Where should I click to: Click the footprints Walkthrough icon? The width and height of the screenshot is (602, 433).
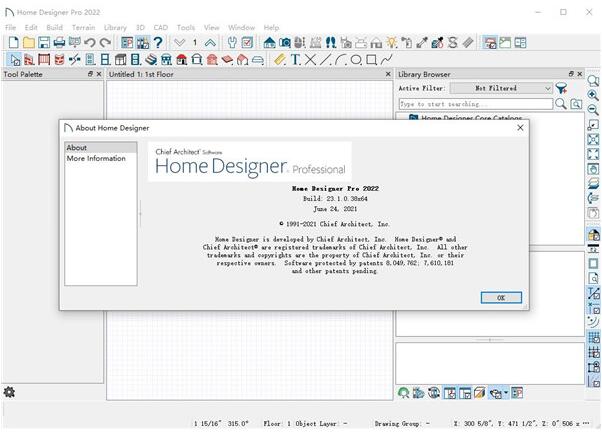pos(331,42)
